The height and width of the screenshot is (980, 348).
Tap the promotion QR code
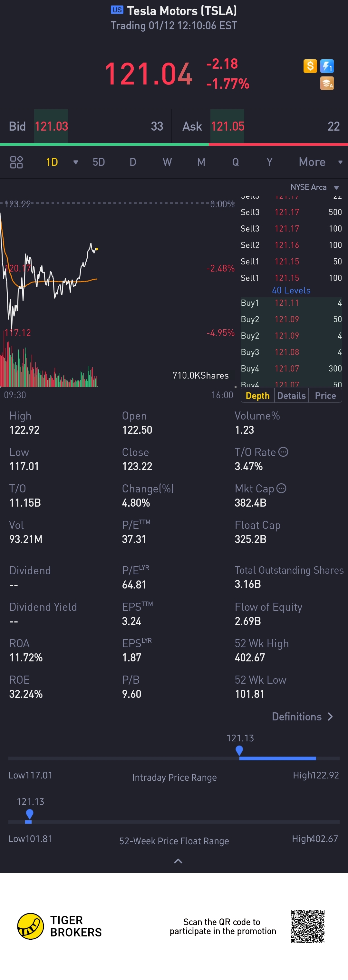(x=307, y=926)
